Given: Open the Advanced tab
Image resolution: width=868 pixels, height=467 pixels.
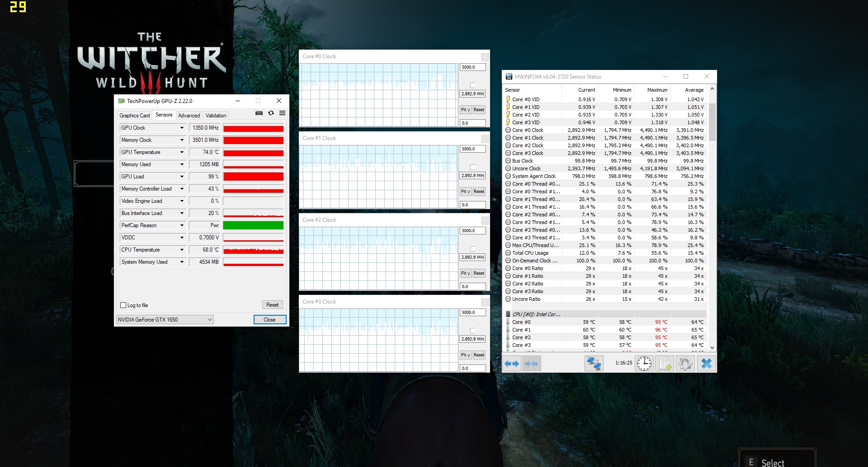Looking at the screenshot, I should coord(189,116).
